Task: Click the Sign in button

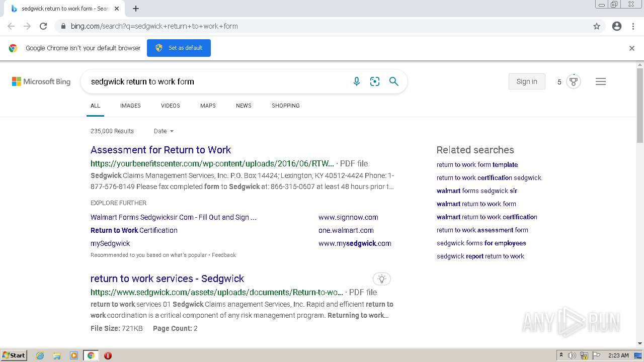Action: tap(527, 81)
